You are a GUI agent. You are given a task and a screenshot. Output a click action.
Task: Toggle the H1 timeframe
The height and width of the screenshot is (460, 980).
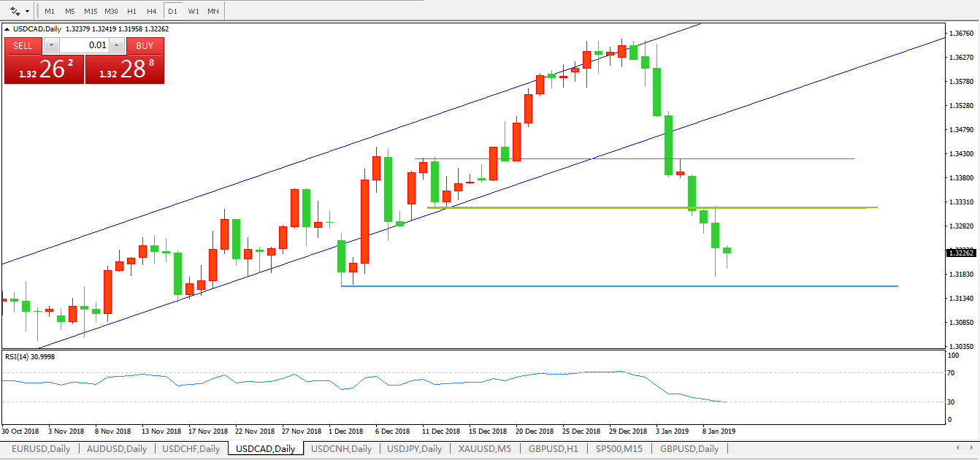131,12
